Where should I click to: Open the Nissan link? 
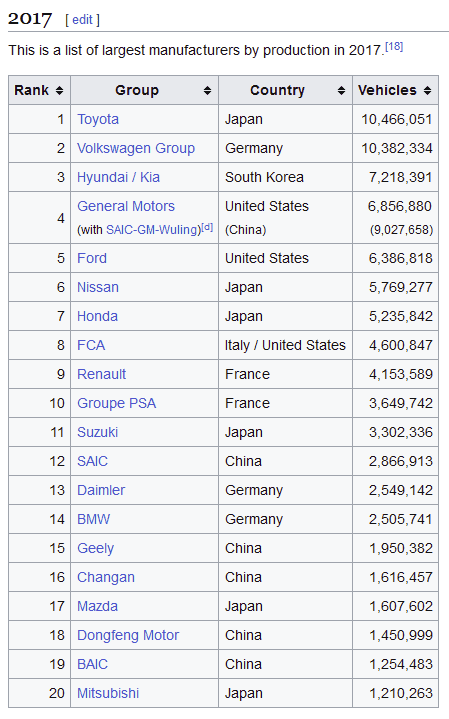(x=98, y=287)
